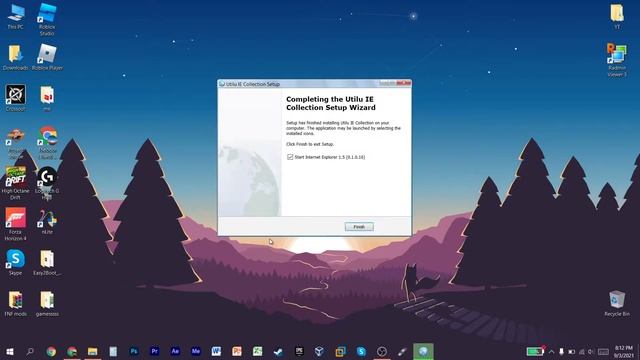Image resolution: width=640 pixels, height=360 pixels.
Task: Launch Excel from the taskbar
Action: tap(258, 351)
